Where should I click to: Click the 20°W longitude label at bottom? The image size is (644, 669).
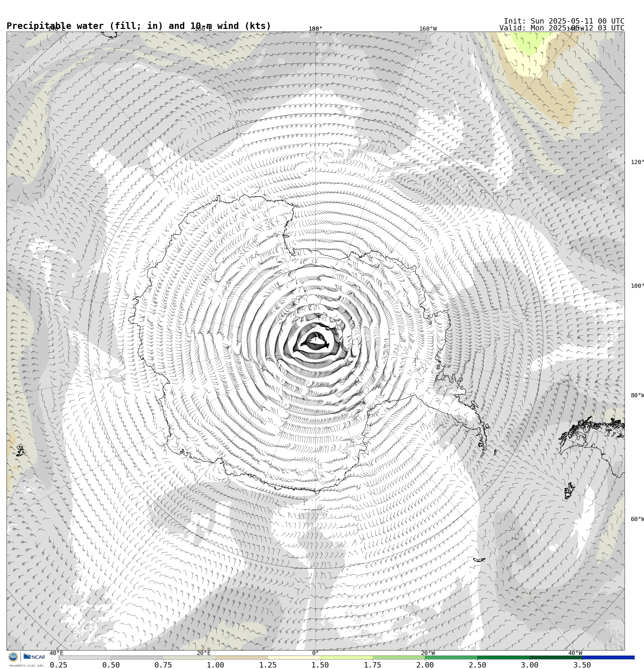click(x=428, y=653)
